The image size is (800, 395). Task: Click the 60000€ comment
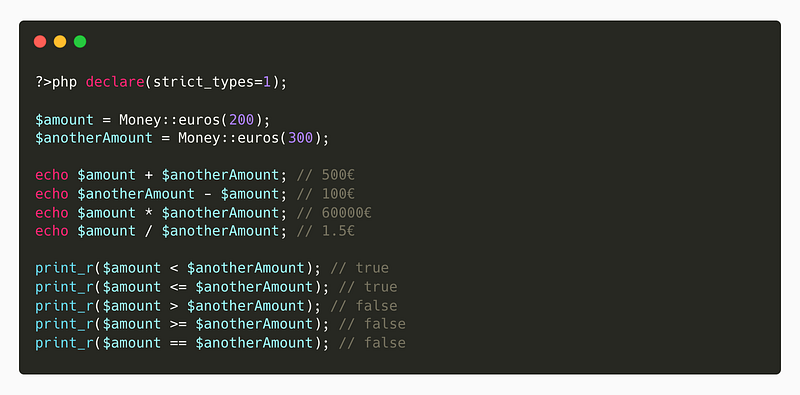coord(334,212)
